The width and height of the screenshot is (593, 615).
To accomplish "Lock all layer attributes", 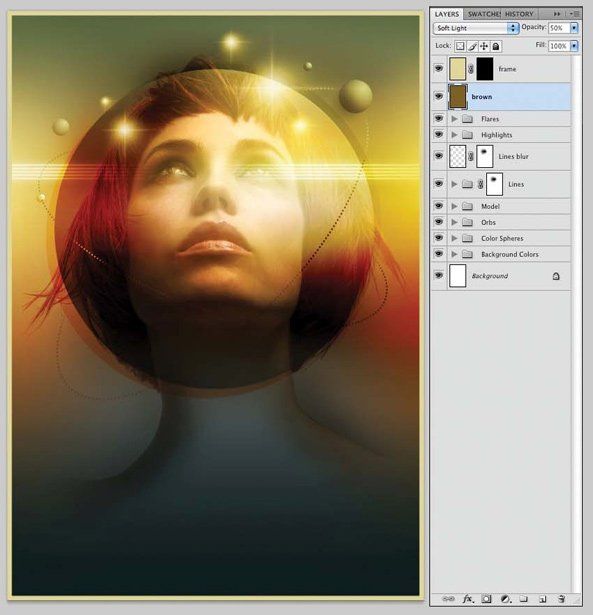I will [x=496, y=46].
